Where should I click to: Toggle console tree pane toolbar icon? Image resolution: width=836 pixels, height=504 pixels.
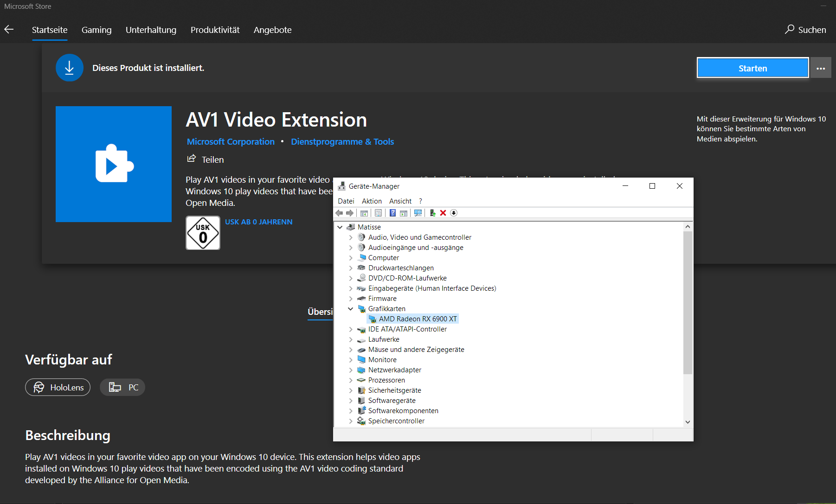[x=364, y=213]
